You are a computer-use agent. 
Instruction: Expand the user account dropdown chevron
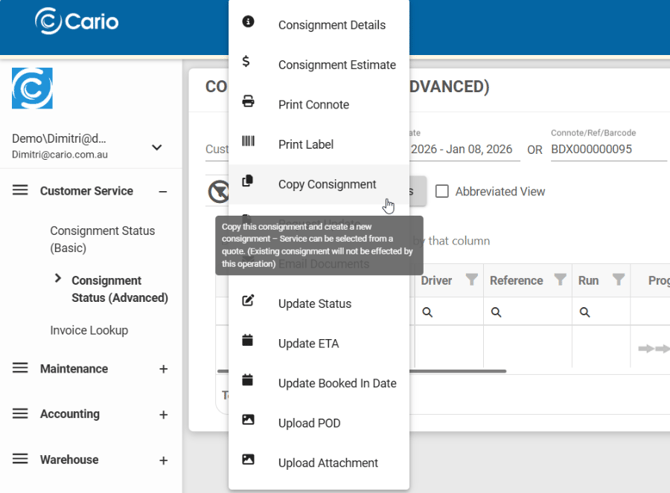pyautogui.click(x=157, y=147)
